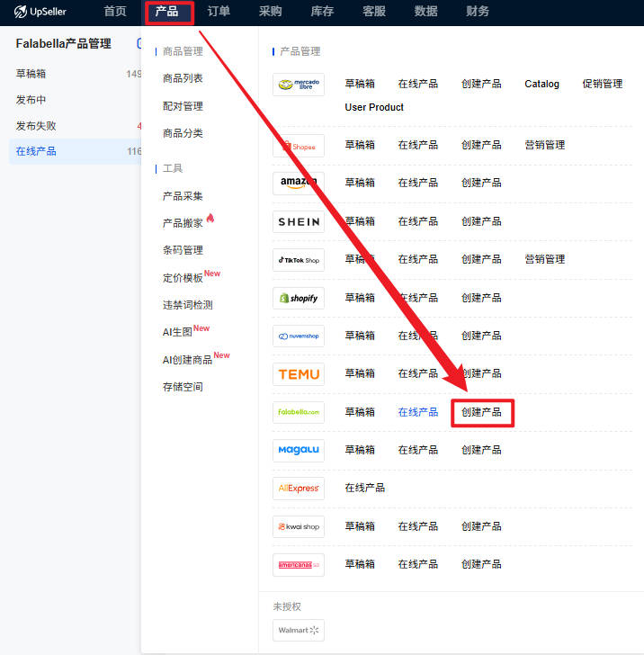Open the 客服 top menu
644x655 pixels.
coord(374,12)
